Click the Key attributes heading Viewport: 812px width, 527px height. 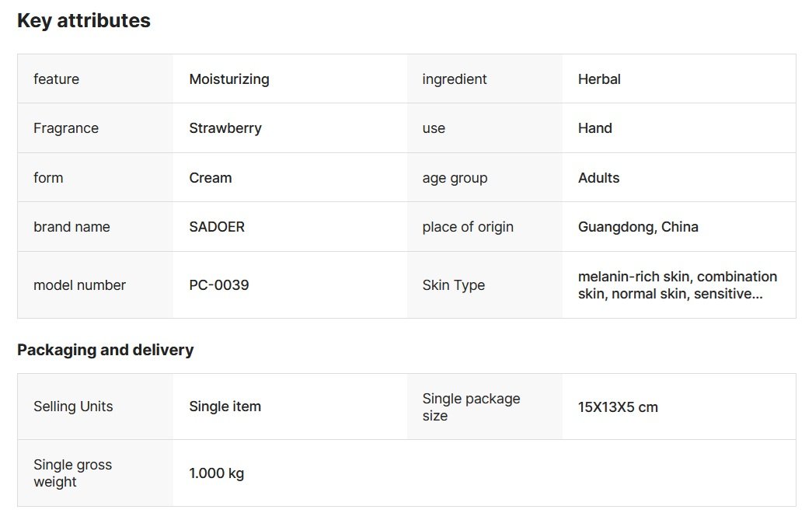tap(84, 21)
